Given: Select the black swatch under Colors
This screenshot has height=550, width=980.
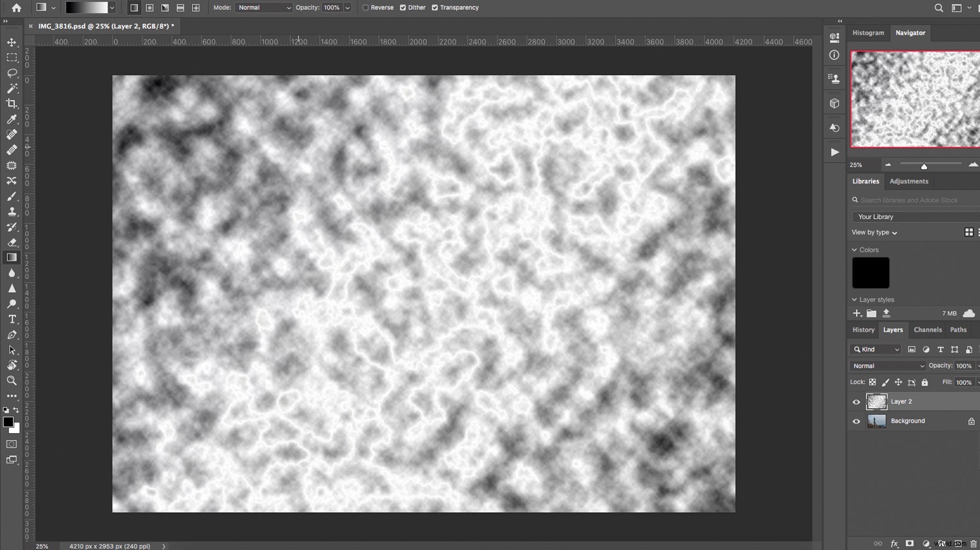Looking at the screenshot, I should (x=870, y=272).
